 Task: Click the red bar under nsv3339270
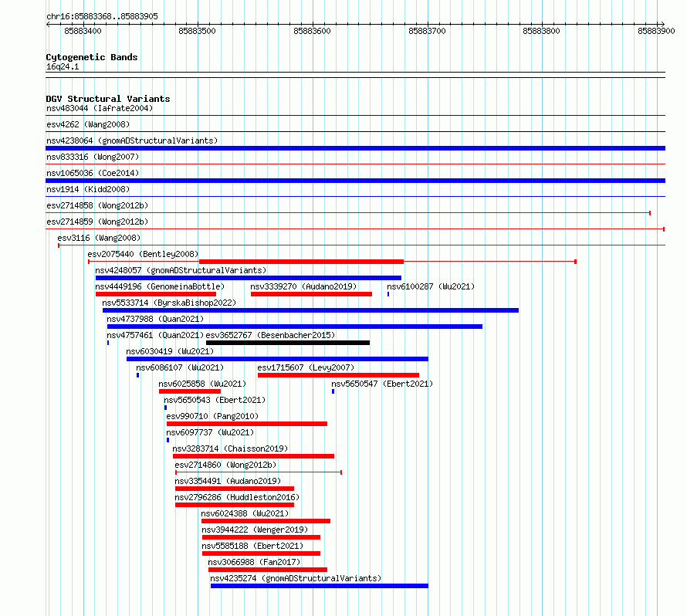click(x=312, y=294)
